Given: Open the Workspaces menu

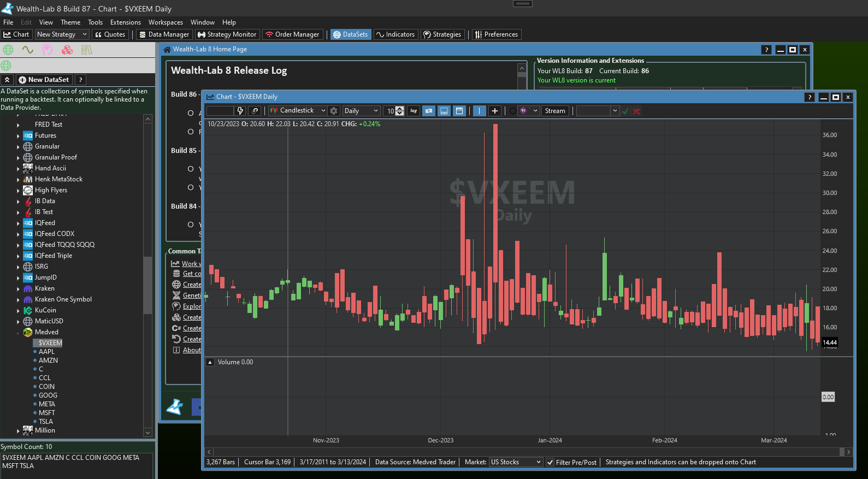Looking at the screenshot, I should coord(166,22).
